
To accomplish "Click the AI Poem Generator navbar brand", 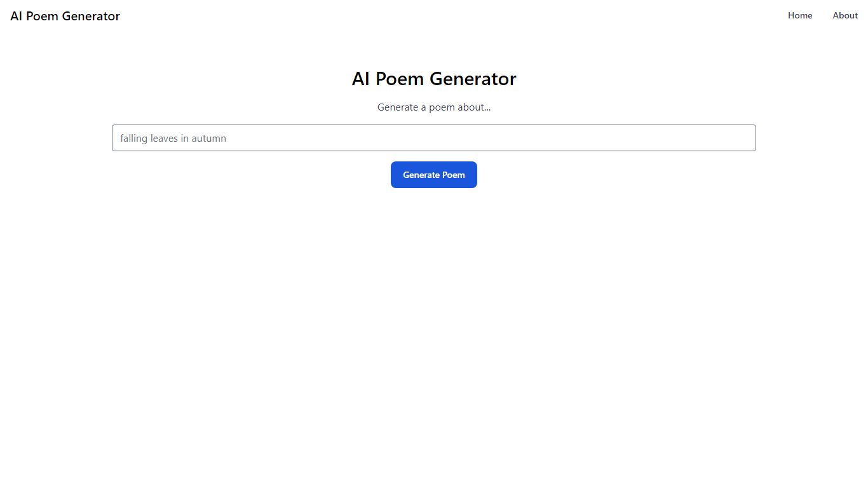I will coord(65,16).
